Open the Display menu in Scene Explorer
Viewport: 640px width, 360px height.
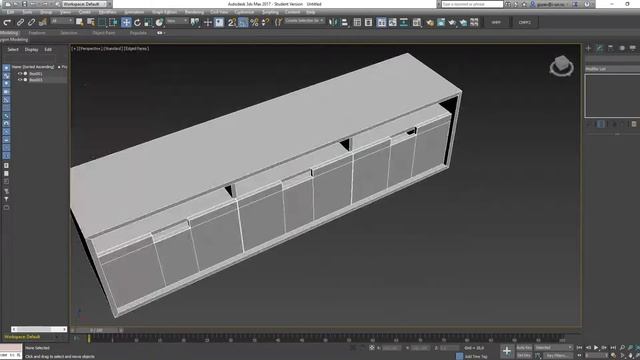[x=31, y=49]
